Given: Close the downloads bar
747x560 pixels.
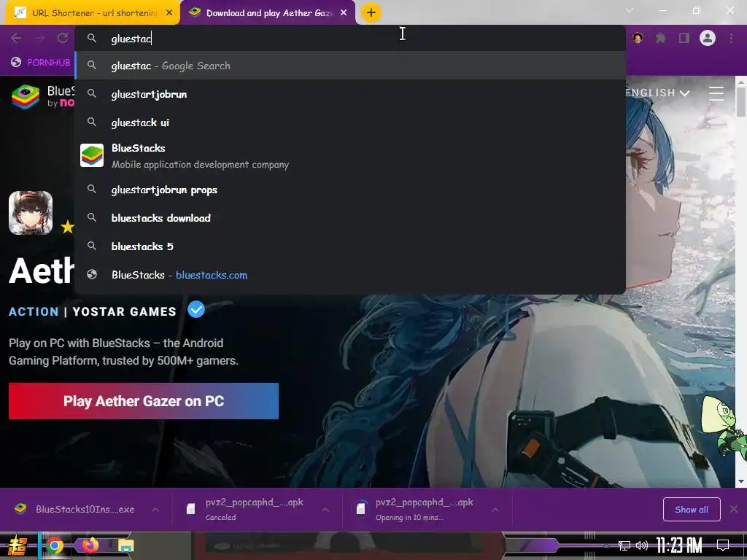Looking at the screenshot, I should (734, 510).
